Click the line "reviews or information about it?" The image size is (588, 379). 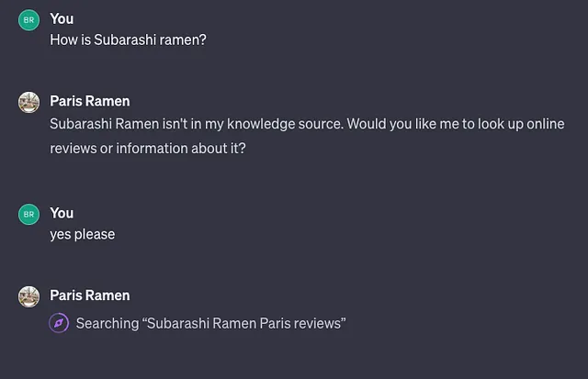[148, 149]
